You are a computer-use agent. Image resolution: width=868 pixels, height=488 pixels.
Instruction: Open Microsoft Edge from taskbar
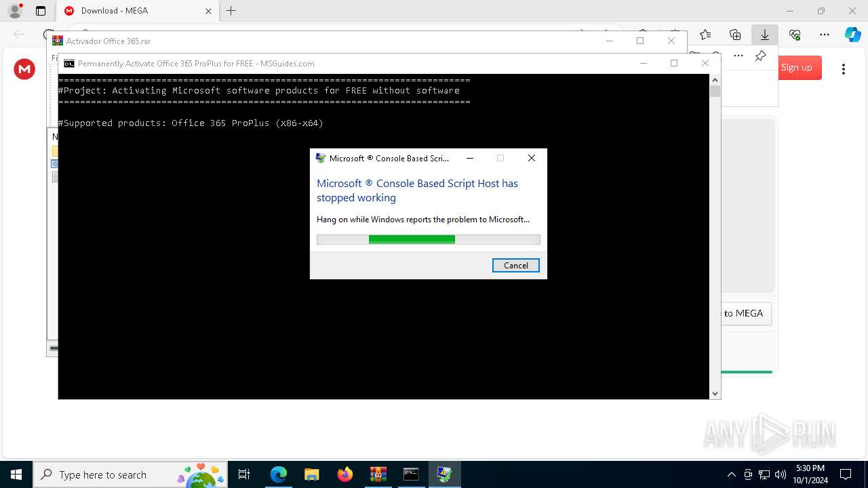278,474
